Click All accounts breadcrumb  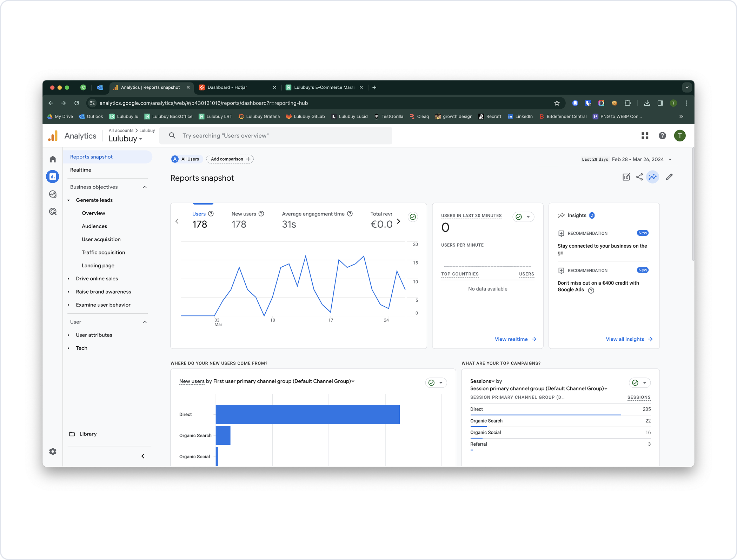(121, 131)
